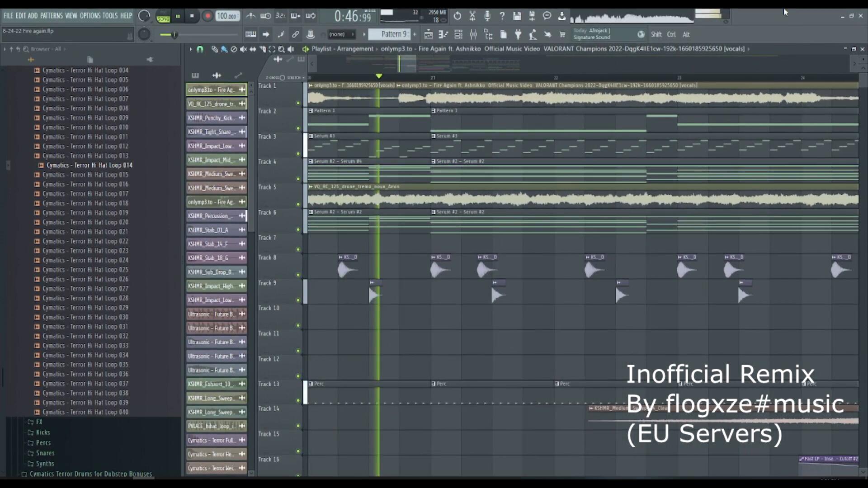Open the PATTERNS menu
868x488 pixels.
(x=52, y=15)
